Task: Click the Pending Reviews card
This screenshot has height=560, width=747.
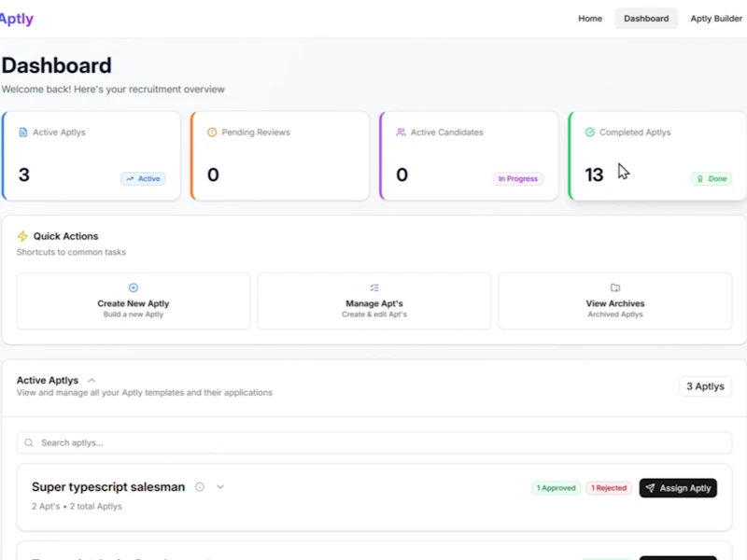Action: pos(279,156)
